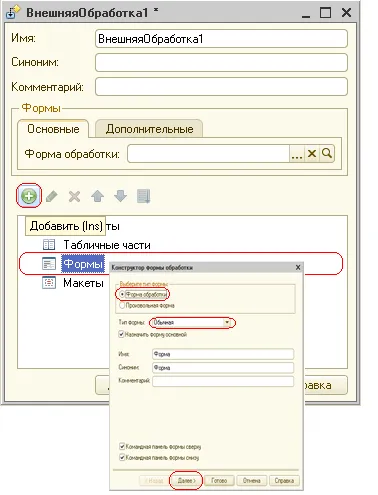Click the grey delete X toolbar icon
Screen dimensions: 378x495
(74, 196)
